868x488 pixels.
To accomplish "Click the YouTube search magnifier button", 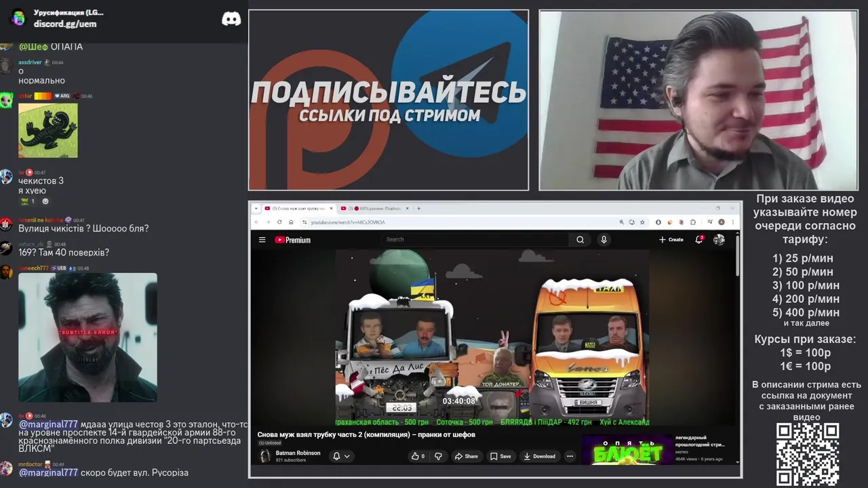I will coord(580,239).
